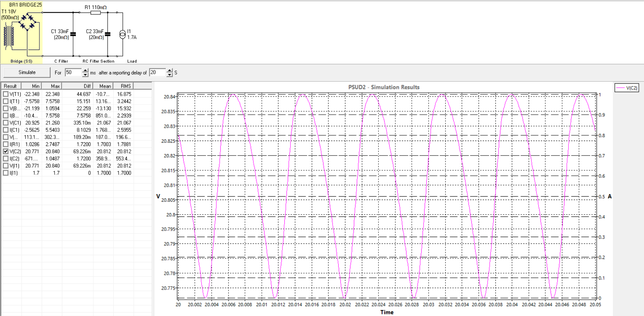Click the C1 33mF label

tap(60, 31)
